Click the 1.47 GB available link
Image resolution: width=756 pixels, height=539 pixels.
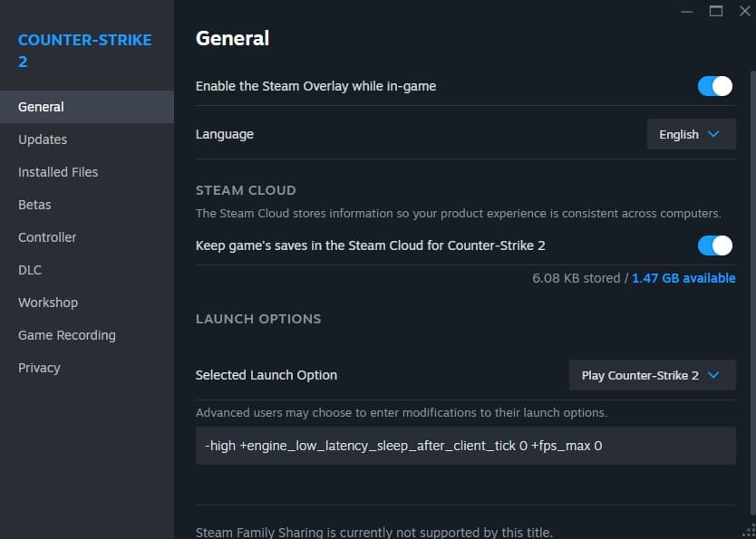click(x=683, y=278)
